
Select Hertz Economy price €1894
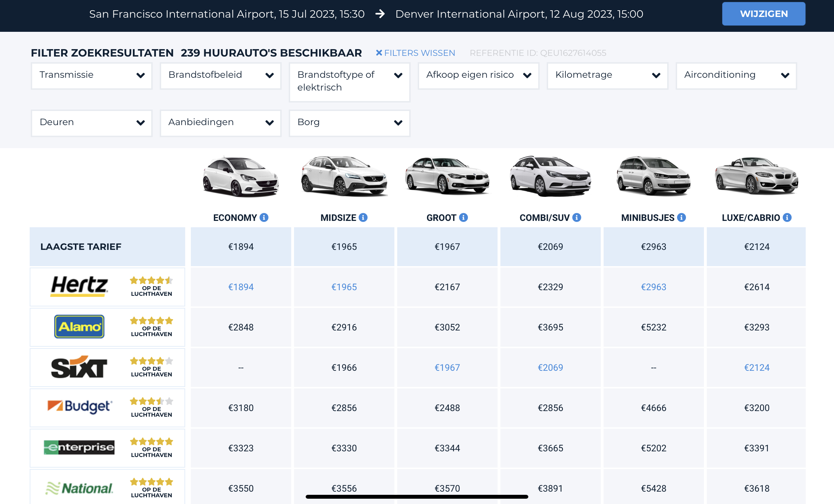coord(241,287)
